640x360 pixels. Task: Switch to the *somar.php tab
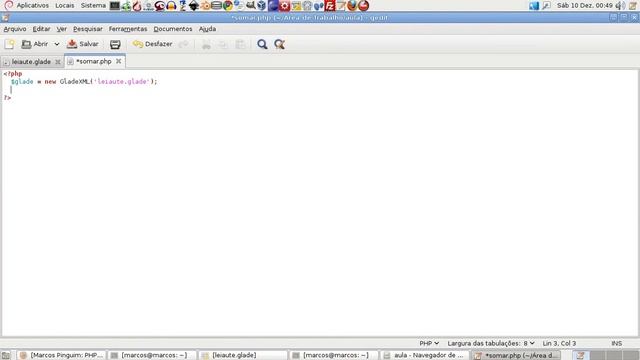pos(93,61)
